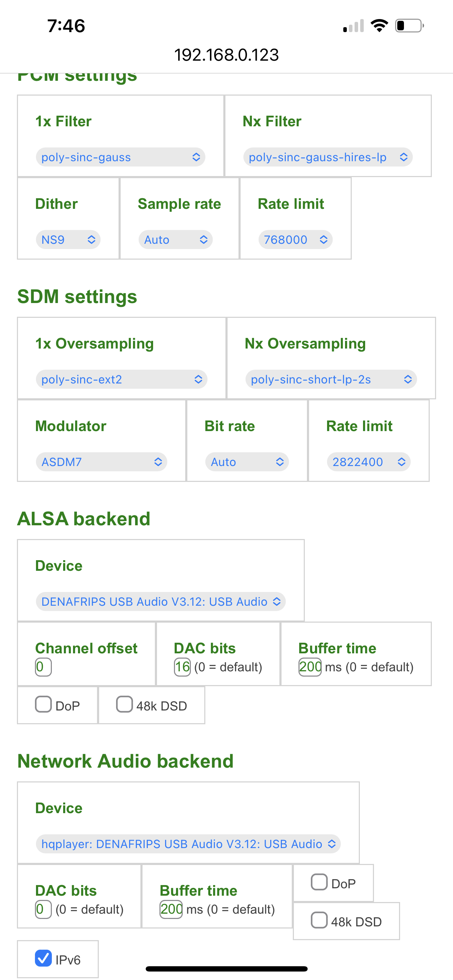Enable DoP in Network Audio backend
The image size is (453, 980).
[x=319, y=882]
